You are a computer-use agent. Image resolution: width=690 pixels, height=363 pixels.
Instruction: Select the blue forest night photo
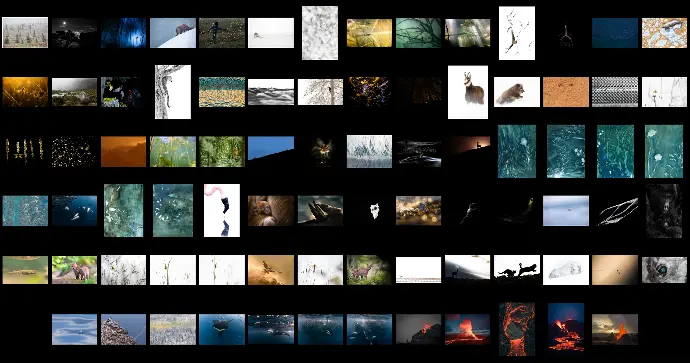pyautogui.click(x=123, y=33)
